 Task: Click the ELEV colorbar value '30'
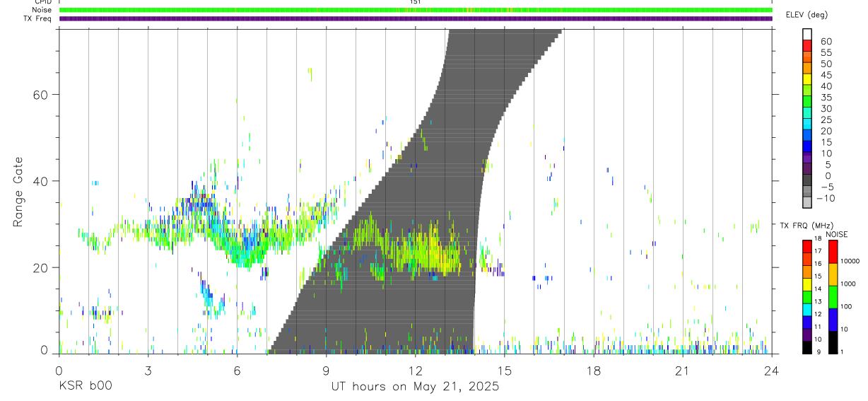(x=826, y=109)
